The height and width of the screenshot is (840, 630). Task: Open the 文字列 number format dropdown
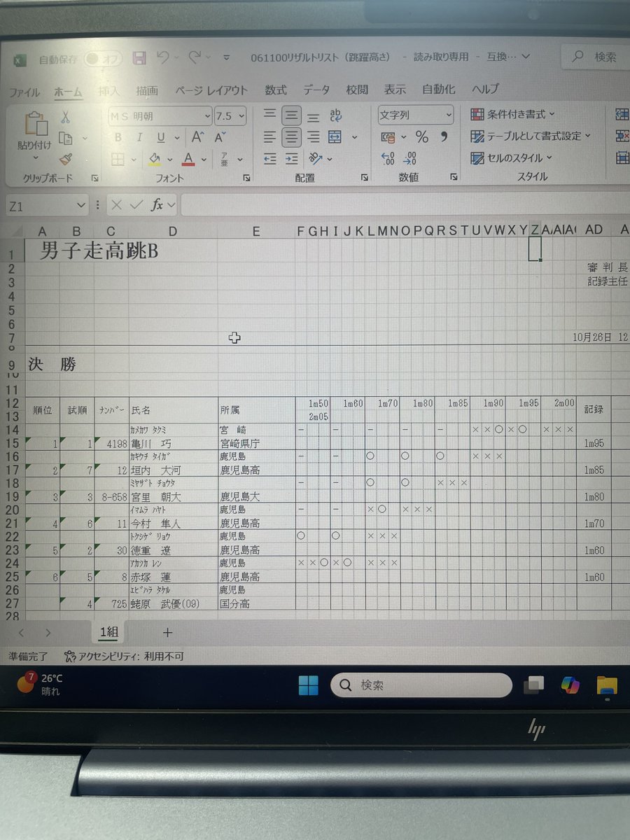coord(448,115)
